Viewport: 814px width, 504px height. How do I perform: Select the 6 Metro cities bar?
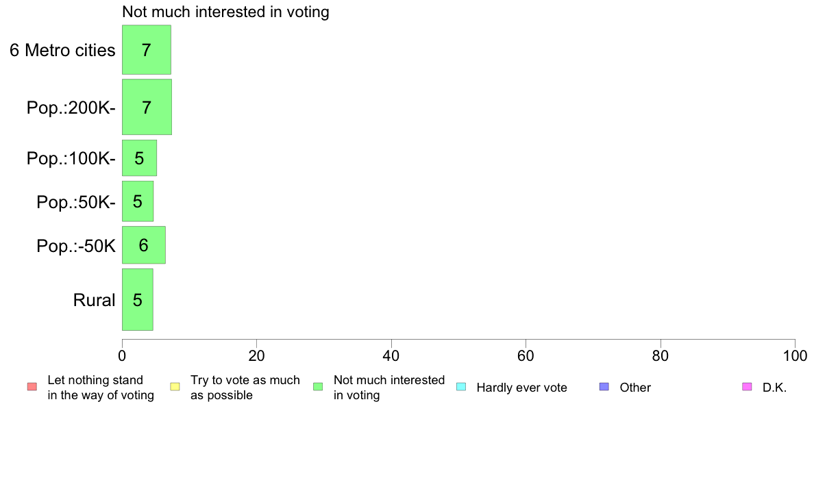tap(147, 50)
